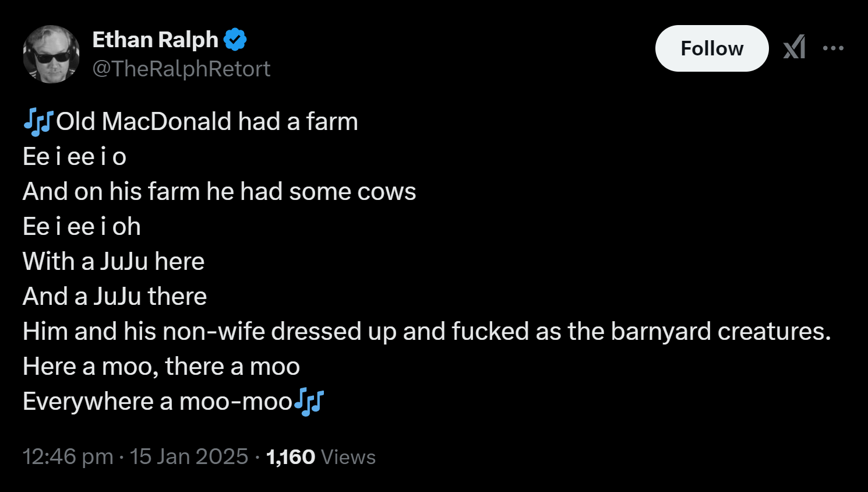868x492 pixels.
Task: Click 'And on his farm he had some cows'
Action: point(219,192)
